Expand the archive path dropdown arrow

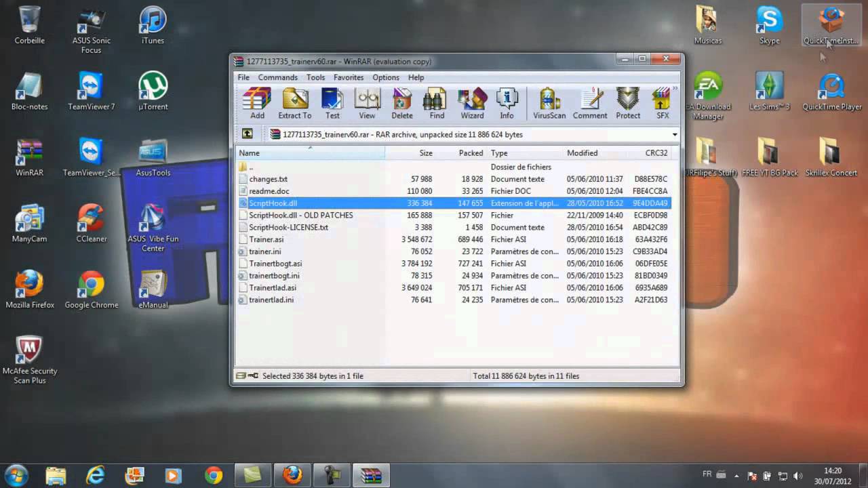click(x=675, y=134)
